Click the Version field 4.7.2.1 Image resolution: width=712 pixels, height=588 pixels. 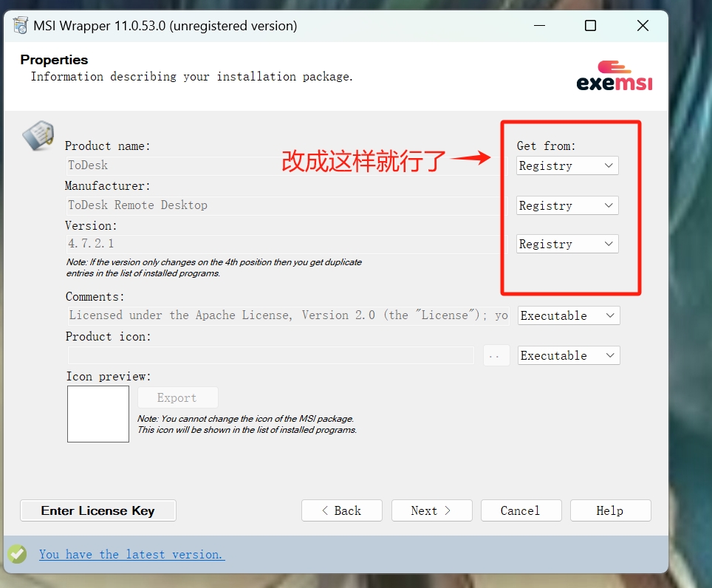click(287, 244)
